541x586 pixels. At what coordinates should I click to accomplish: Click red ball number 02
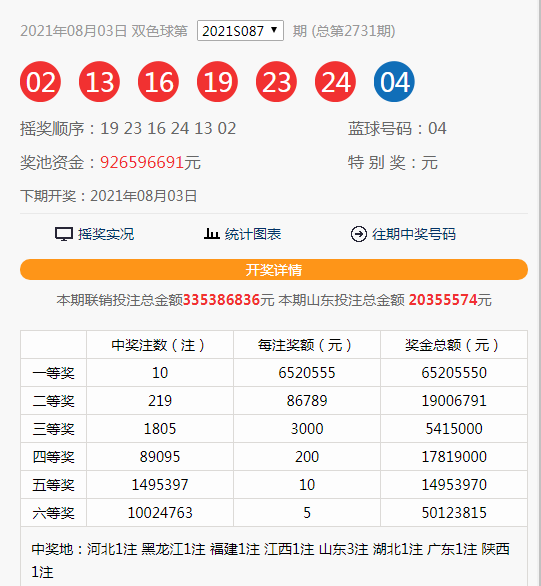click(40, 81)
